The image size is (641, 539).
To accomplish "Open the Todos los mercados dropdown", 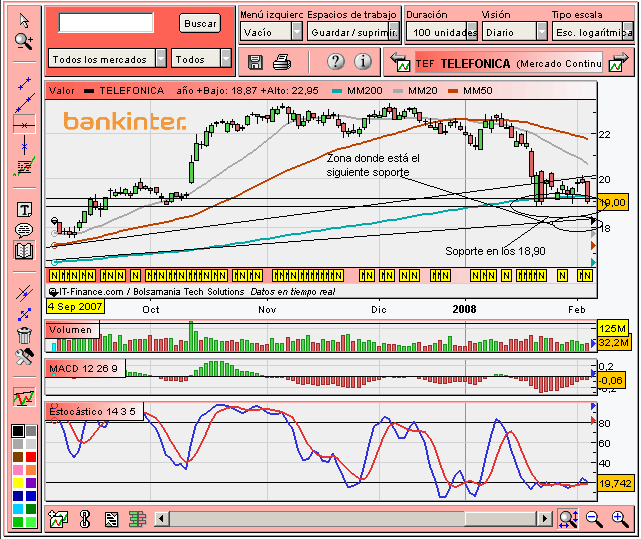I will point(107,58).
